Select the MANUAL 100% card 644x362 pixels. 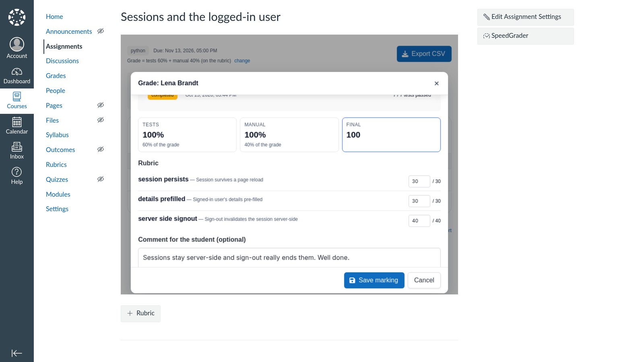click(289, 135)
